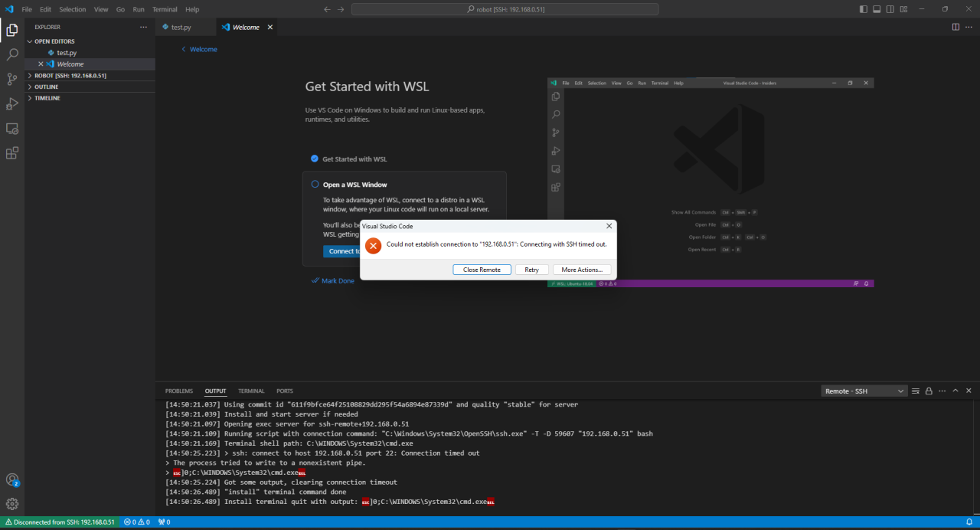
Task: Go back using the title bar arrow
Action: (327, 9)
